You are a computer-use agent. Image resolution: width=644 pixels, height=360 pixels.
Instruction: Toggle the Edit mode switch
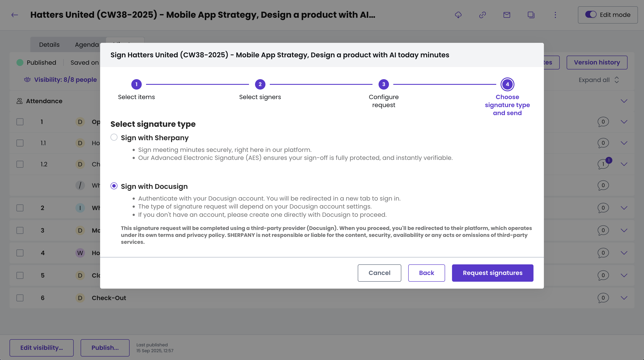coord(590,15)
